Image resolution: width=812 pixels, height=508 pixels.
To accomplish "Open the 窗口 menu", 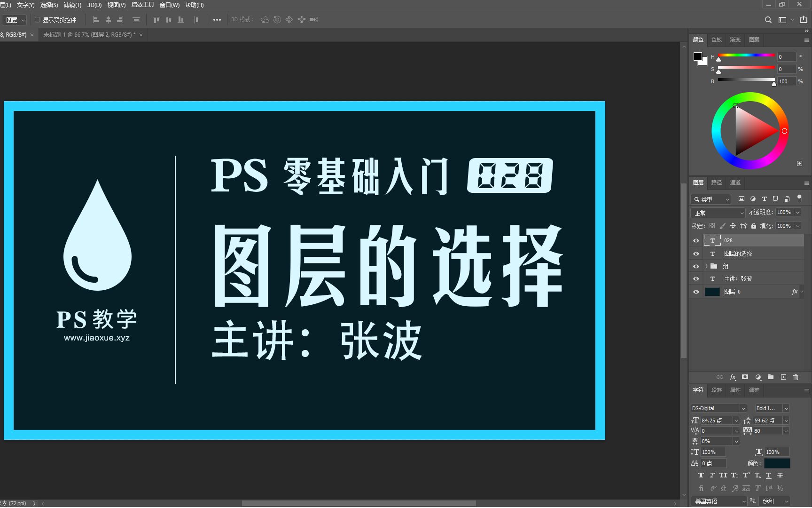I will (170, 5).
